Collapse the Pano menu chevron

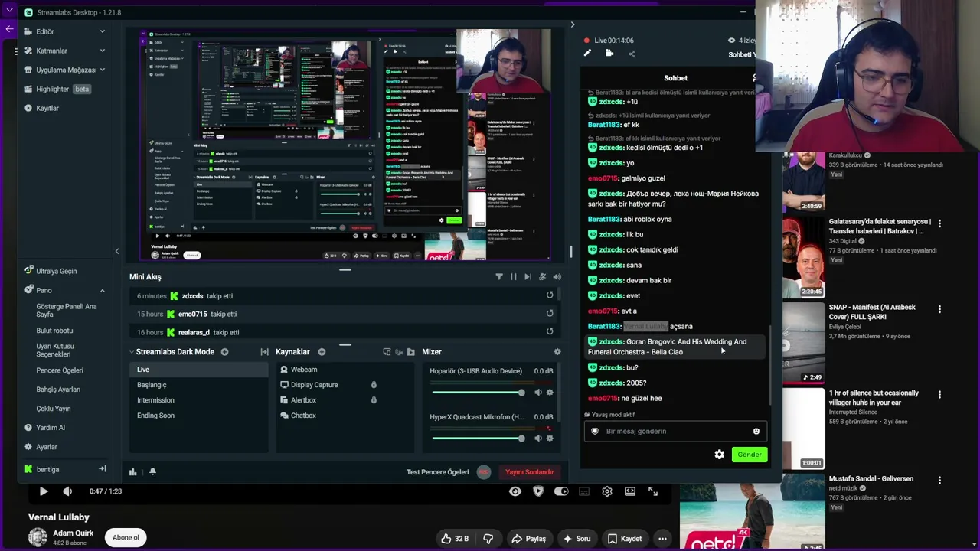tap(103, 290)
